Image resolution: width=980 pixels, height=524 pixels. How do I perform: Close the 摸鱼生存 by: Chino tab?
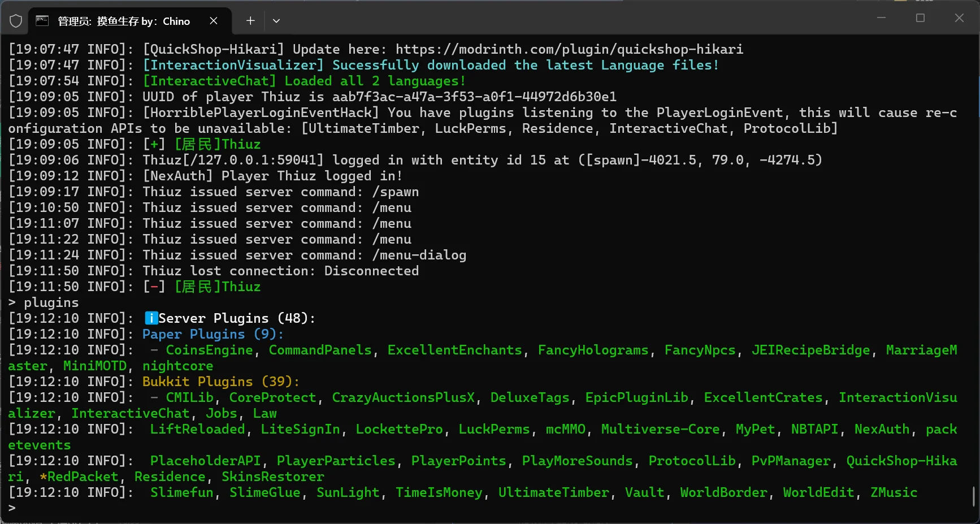pyautogui.click(x=214, y=21)
